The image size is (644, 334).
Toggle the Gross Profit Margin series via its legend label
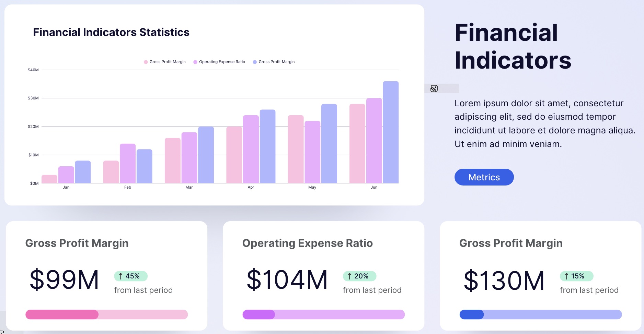tap(167, 62)
